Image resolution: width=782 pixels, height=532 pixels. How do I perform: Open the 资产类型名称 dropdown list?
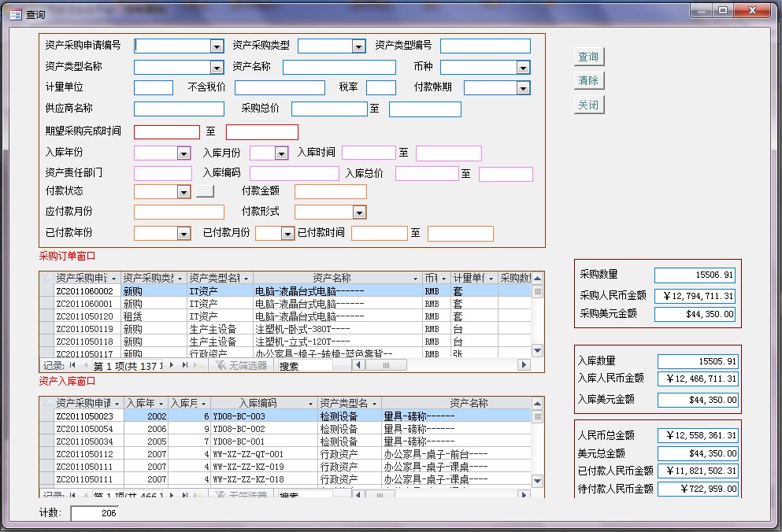pos(217,68)
